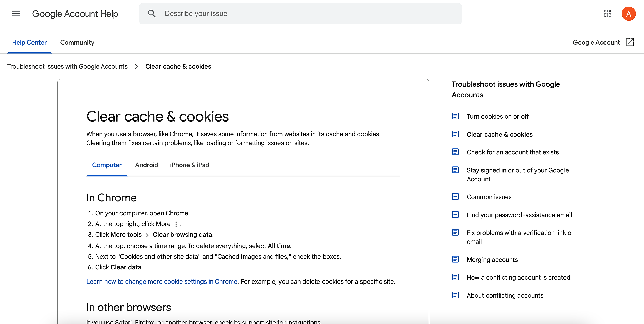The width and height of the screenshot is (644, 324).
Task: Select the Computer tab
Action: pyautogui.click(x=107, y=165)
